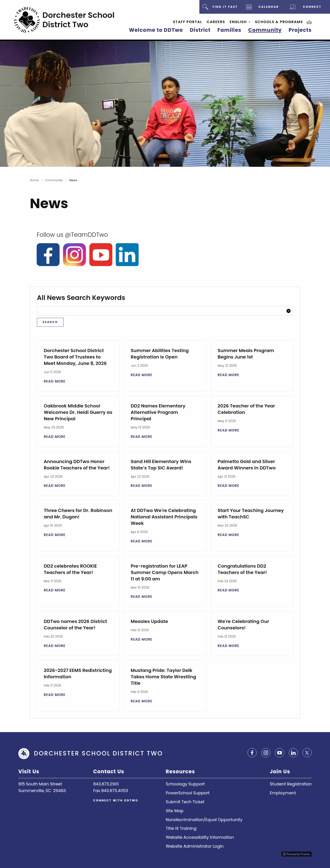The height and width of the screenshot is (868, 330).
Task: Click the Calendar icon in top bar
Action: pyautogui.click(x=249, y=7)
